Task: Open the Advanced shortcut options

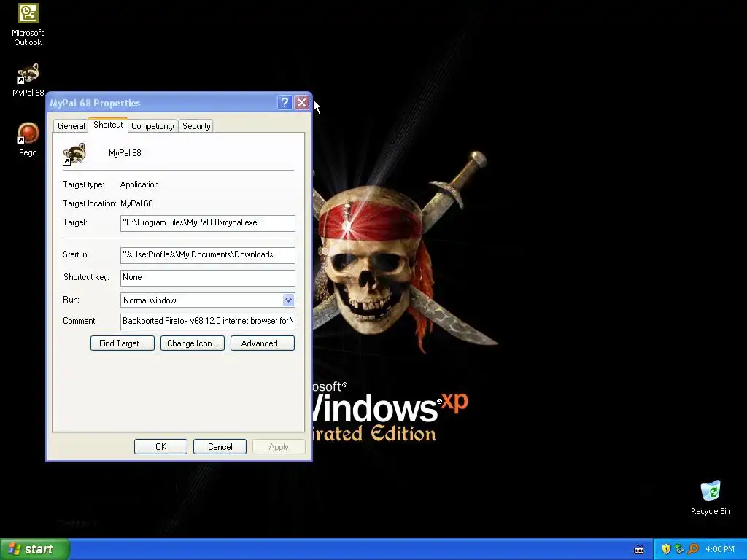Action: tap(263, 343)
